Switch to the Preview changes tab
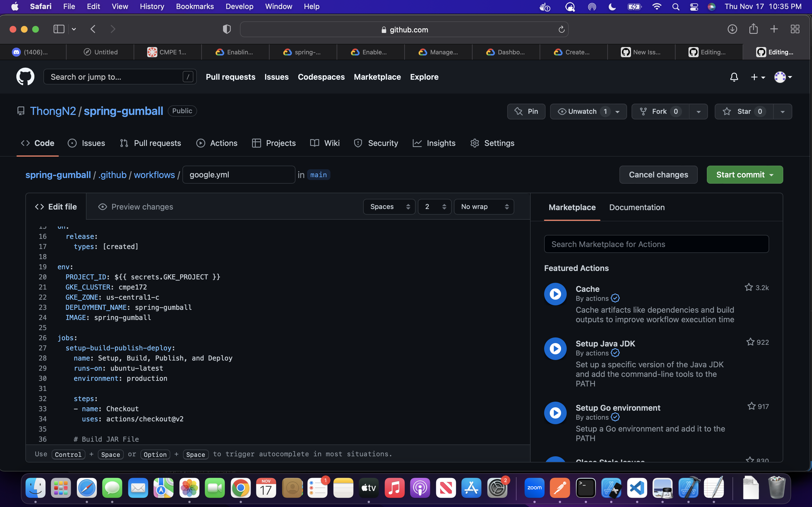Image resolution: width=812 pixels, height=507 pixels. (136, 207)
